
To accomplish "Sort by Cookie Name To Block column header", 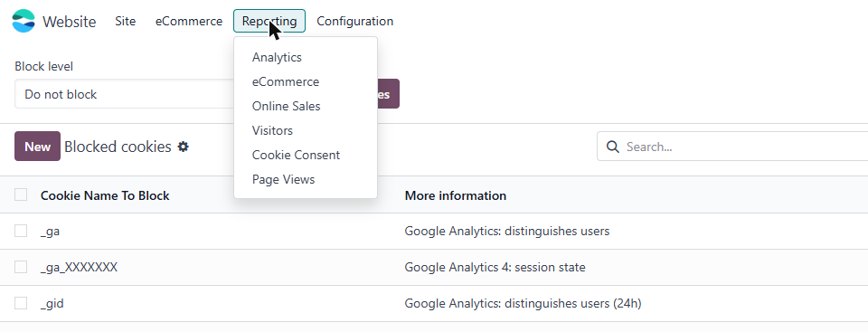I will pyautogui.click(x=105, y=195).
